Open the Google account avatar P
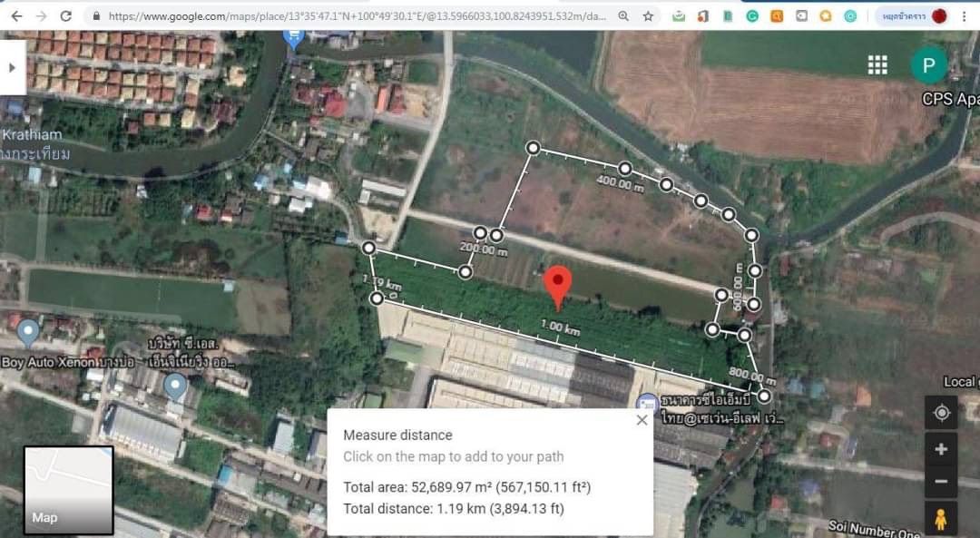This screenshot has width=980, height=538. coord(929,65)
